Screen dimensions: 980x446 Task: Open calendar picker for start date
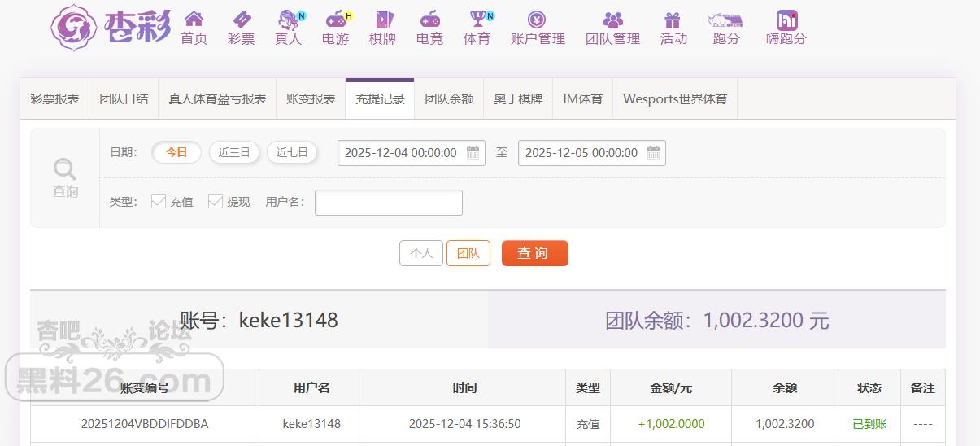(x=473, y=152)
